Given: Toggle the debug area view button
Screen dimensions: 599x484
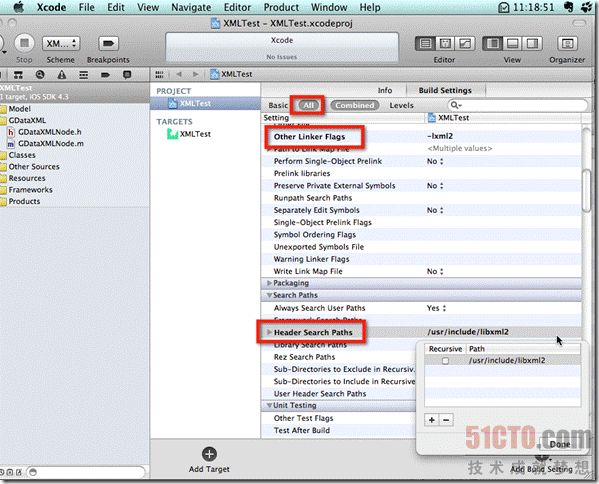Looking at the screenshot, I should point(512,44).
